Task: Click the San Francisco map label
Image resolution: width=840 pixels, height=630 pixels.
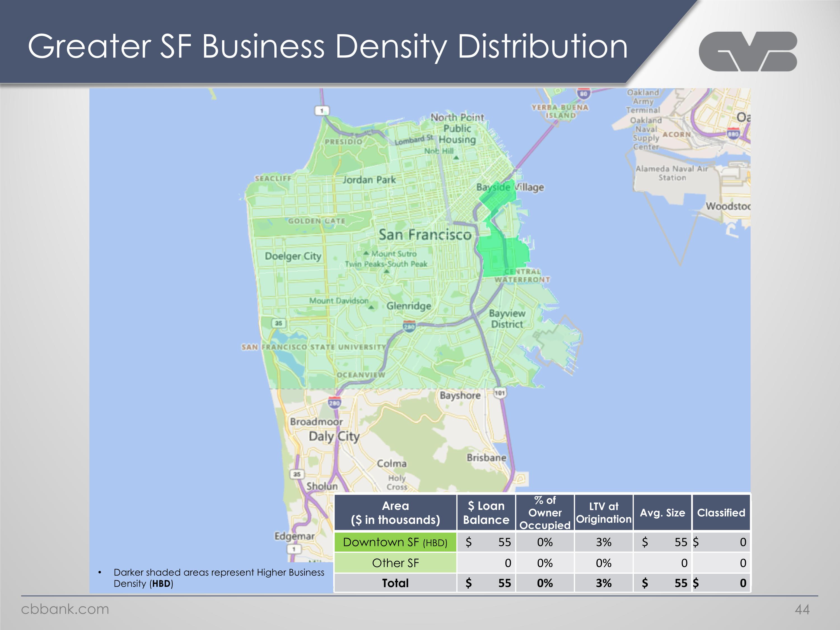Action: coord(424,235)
